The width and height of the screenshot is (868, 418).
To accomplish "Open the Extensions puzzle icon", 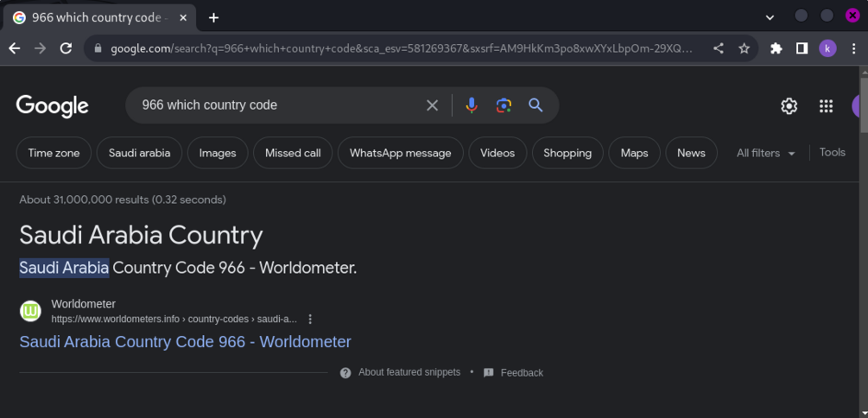I will tap(776, 48).
